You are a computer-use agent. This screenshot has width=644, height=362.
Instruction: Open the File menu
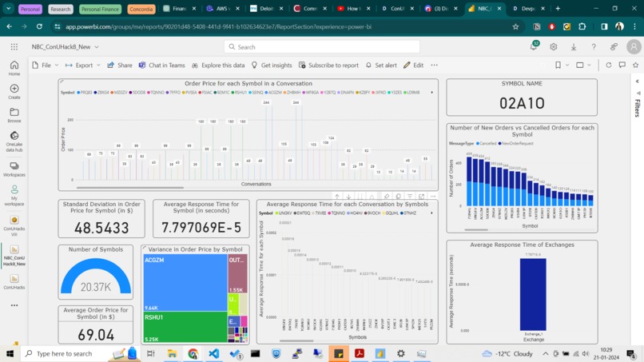click(x=46, y=65)
